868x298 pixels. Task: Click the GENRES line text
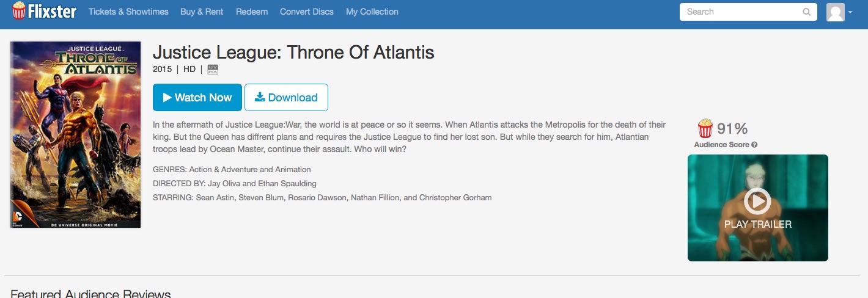point(232,169)
